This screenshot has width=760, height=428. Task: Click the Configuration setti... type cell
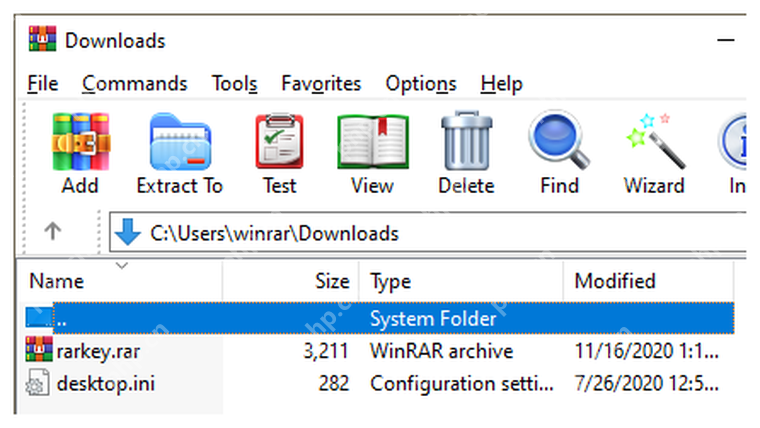462,384
